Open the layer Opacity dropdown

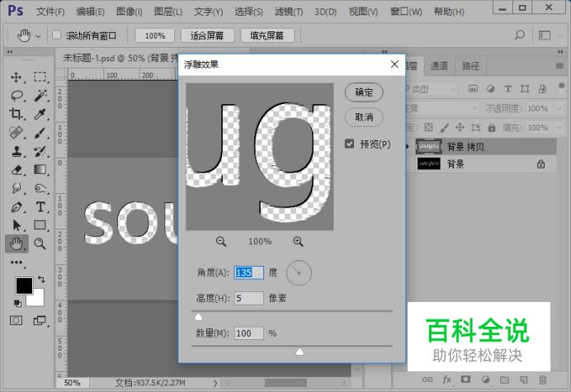point(559,109)
